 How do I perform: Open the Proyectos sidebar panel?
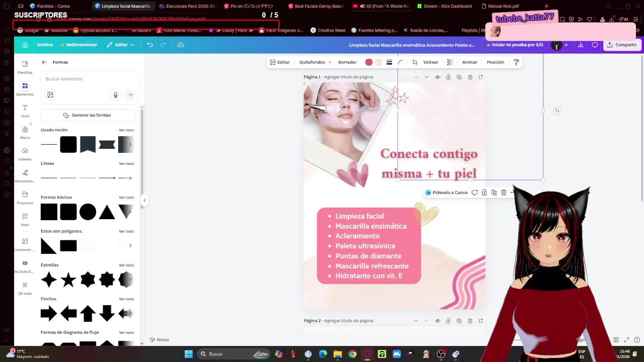(x=25, y=198)
